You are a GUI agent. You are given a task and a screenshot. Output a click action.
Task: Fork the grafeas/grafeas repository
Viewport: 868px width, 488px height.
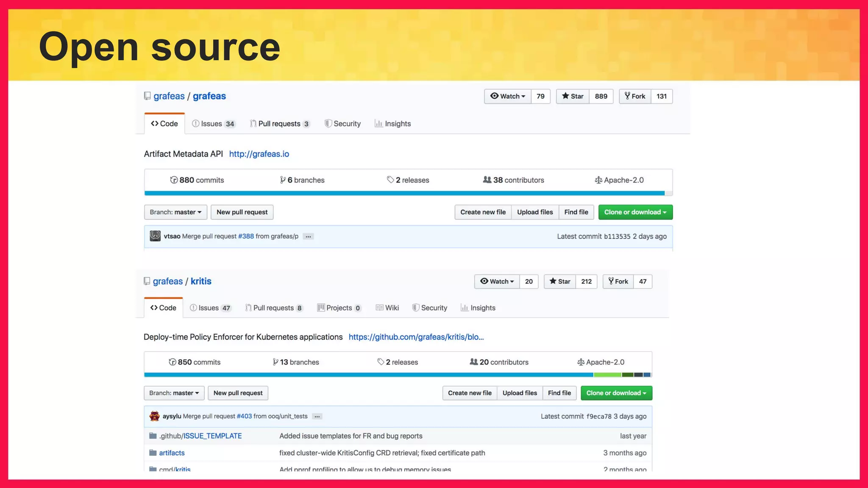(635, 96)
